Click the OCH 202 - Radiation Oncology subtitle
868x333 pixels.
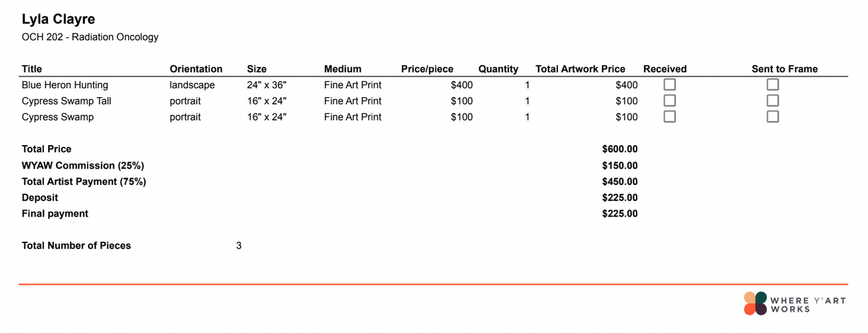pos(90,37)
